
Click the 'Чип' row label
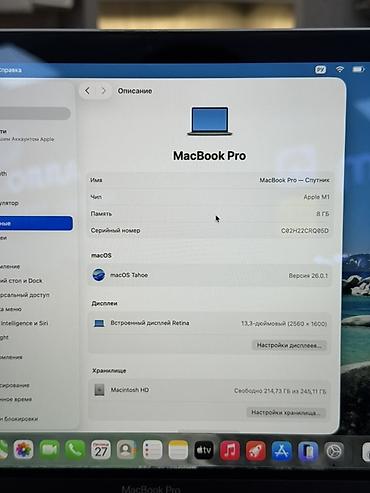point(96,197)
